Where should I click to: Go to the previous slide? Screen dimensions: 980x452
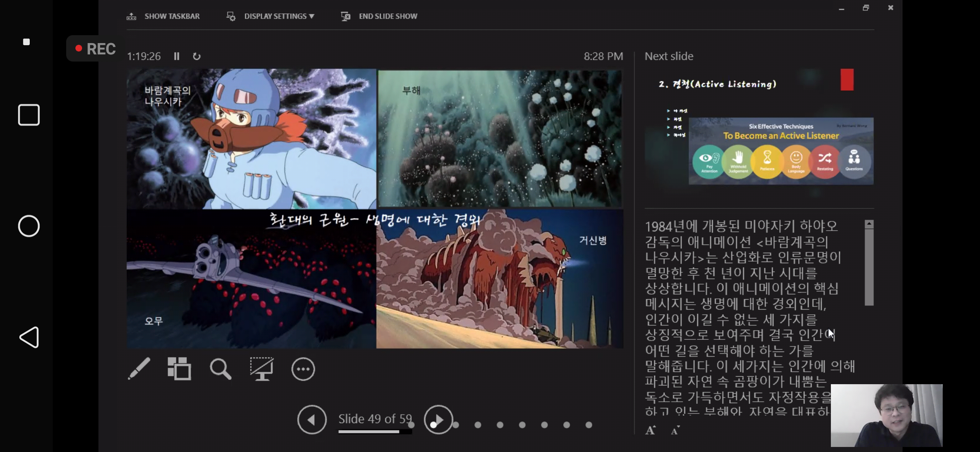click(312, 419)
